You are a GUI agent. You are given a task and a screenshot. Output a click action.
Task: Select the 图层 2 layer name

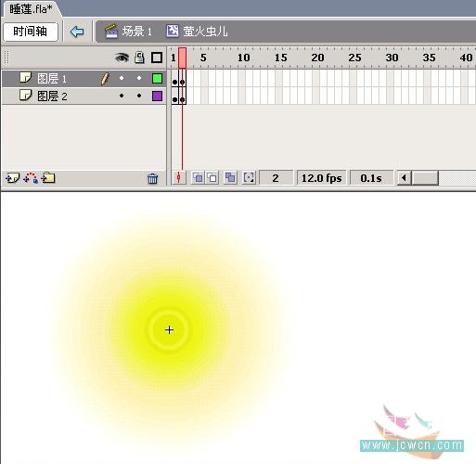pos(52,97)
